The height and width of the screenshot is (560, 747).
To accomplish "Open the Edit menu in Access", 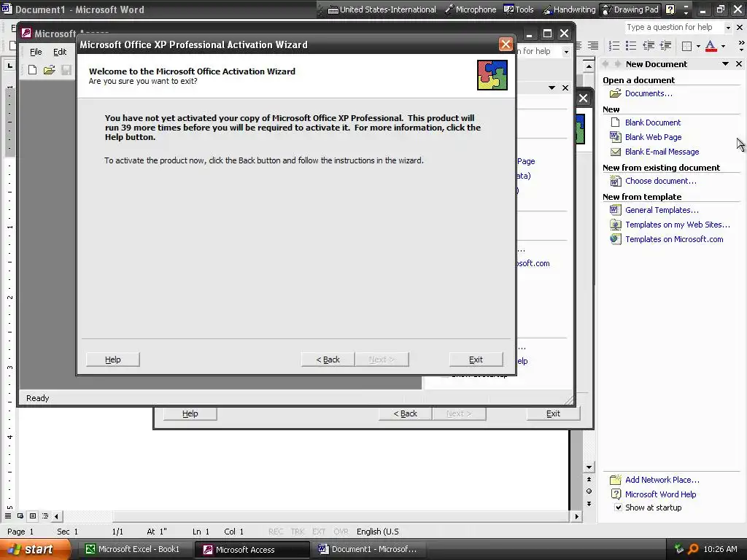I will pos(60,52).
